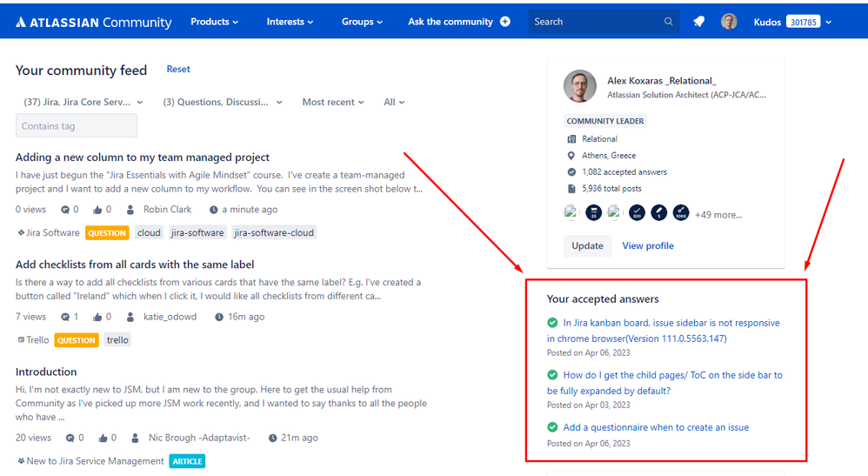Click the QUESTION label on the Jira Software post
The height and width of the screenshot is (476, 868).
[x=107, y=232]
